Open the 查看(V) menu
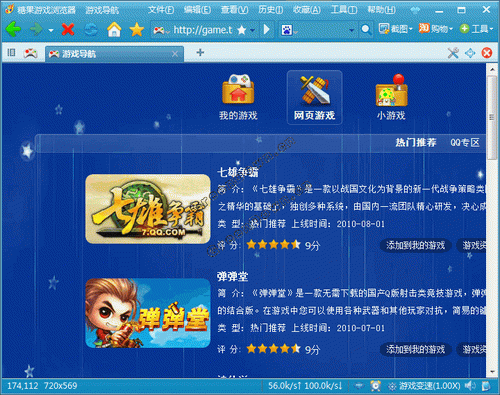500x395 pixels. (x=234, y=10)
